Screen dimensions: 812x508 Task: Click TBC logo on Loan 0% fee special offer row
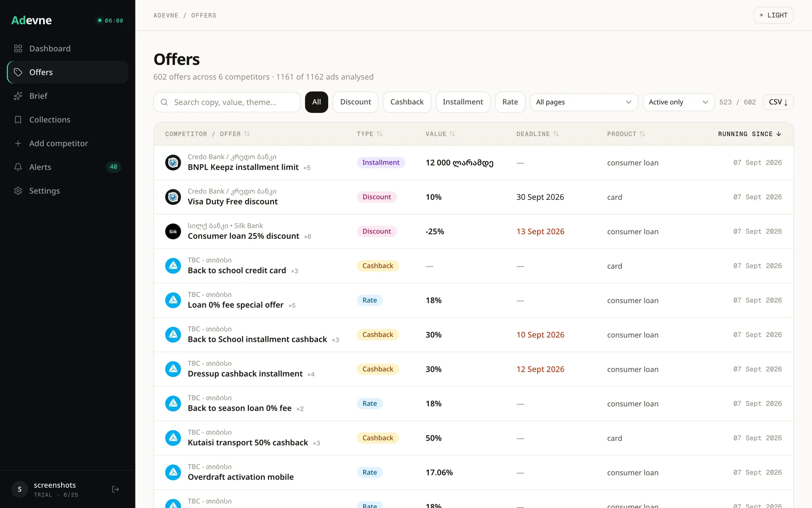tap(173, 300)
